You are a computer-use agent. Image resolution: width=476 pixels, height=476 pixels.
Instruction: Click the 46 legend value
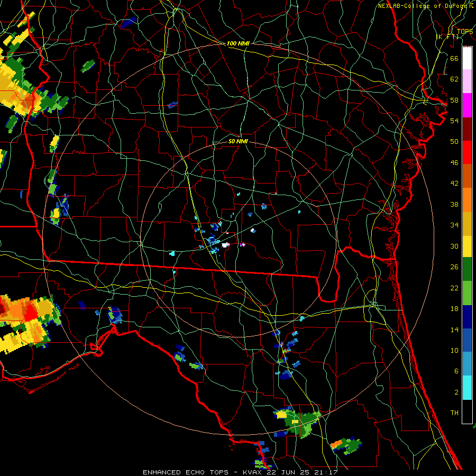tap(454, 163)
